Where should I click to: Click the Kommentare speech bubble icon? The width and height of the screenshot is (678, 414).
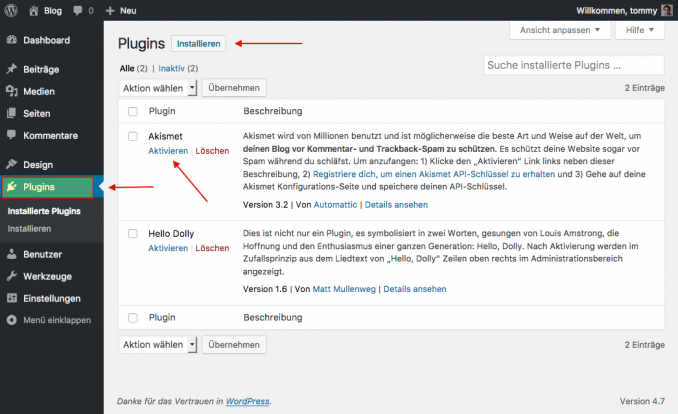(12, 135)
